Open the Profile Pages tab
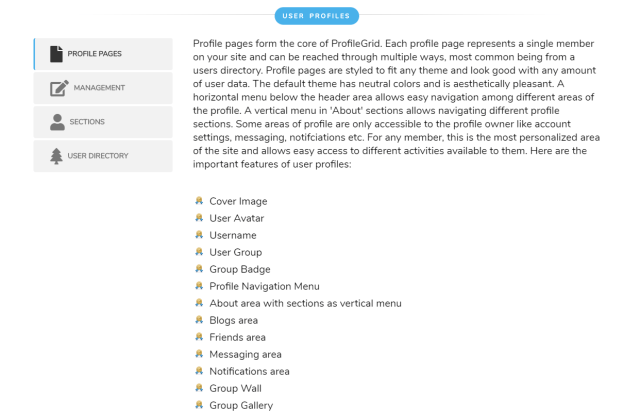Viewport: 640px width, 416px height. click(x=103, y=54)
